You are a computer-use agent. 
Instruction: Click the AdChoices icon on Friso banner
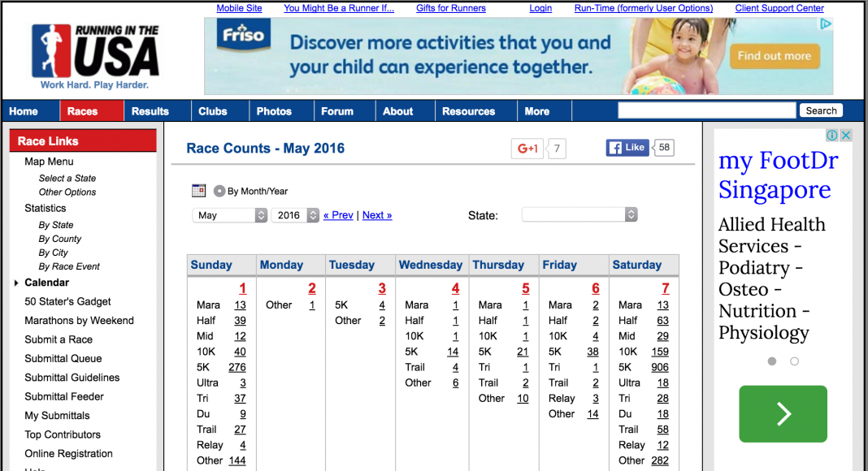826,24
